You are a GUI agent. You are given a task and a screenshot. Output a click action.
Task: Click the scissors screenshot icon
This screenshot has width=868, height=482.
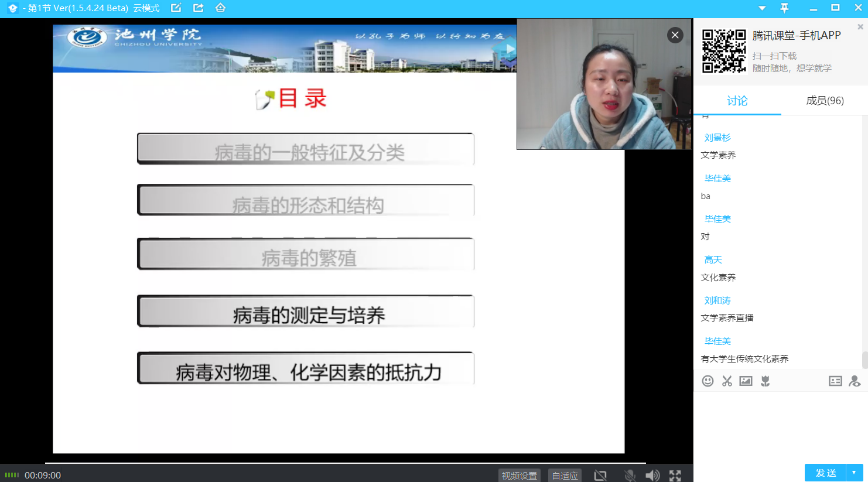[727, 381]
